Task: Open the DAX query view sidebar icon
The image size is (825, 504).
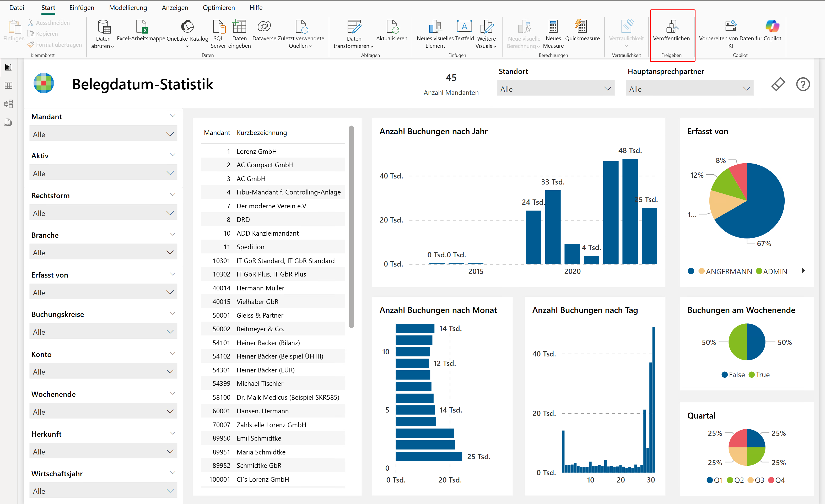Action: pyautogui.click(x=8, y=122)
